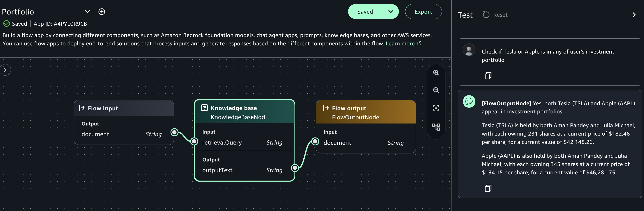Fit the flow to view

(436, 108)
